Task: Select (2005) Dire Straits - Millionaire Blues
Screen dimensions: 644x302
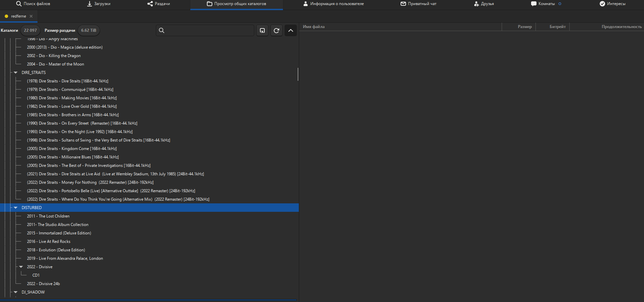Action: coord(73,157)
